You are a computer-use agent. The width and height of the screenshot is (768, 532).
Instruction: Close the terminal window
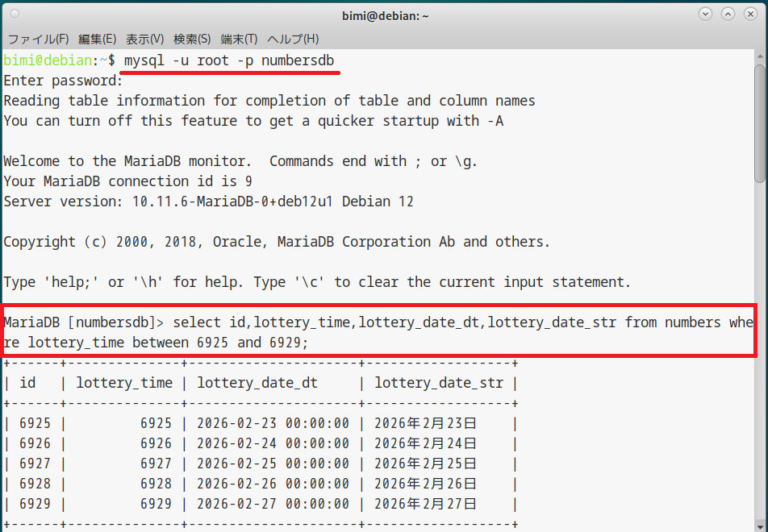(x=751, y=14)
